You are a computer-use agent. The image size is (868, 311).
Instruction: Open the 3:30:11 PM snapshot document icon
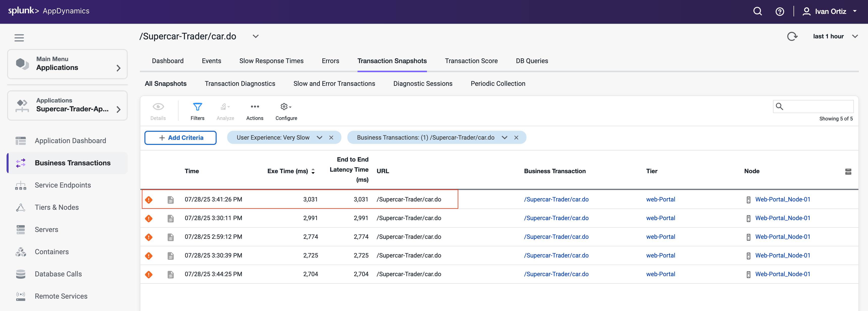click(x=171, y=218)
